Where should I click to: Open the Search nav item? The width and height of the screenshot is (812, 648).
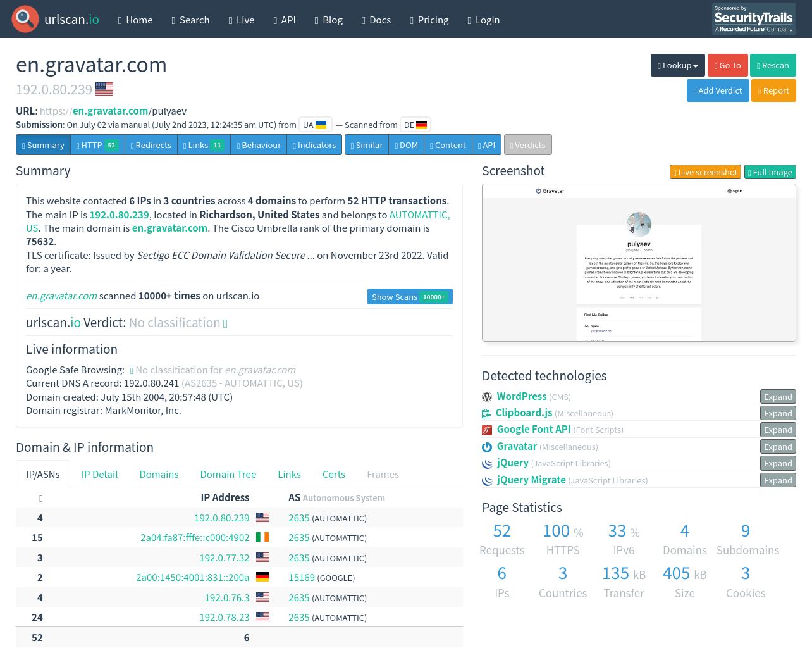coord(190,20)
